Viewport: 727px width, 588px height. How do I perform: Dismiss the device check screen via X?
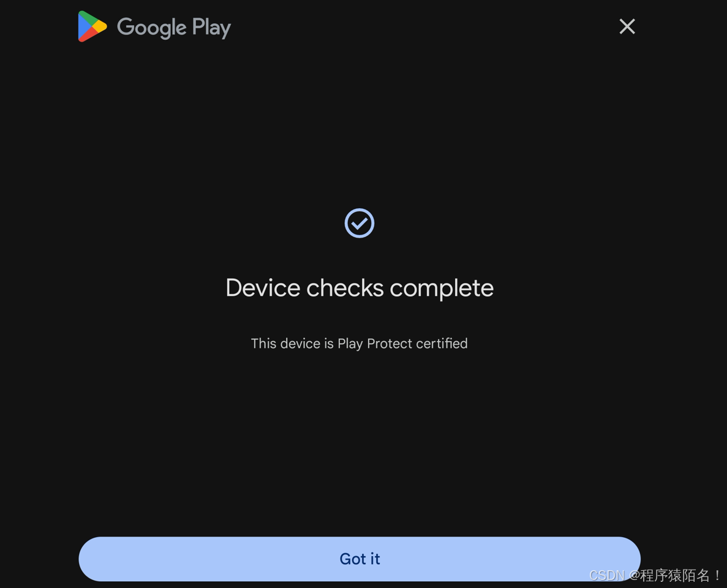pyautogui.click(x=627, y=26)
